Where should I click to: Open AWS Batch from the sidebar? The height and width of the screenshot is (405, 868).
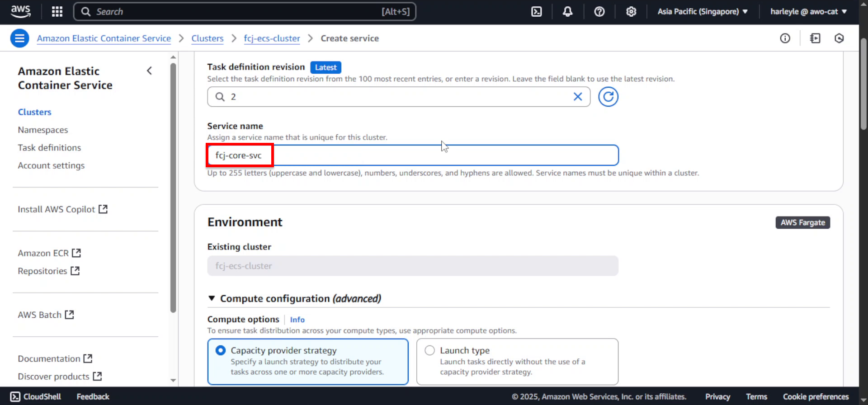pos(40,315)
